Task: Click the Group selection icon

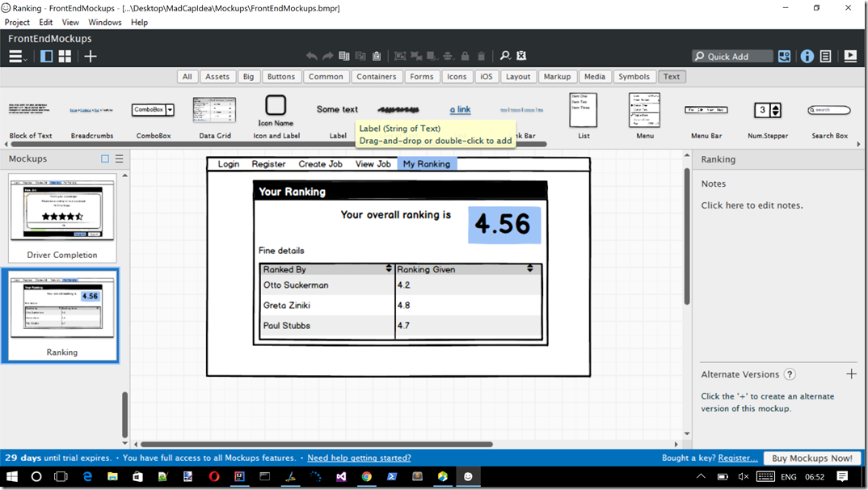Action: pyautogui.click(x=400, y=56)
